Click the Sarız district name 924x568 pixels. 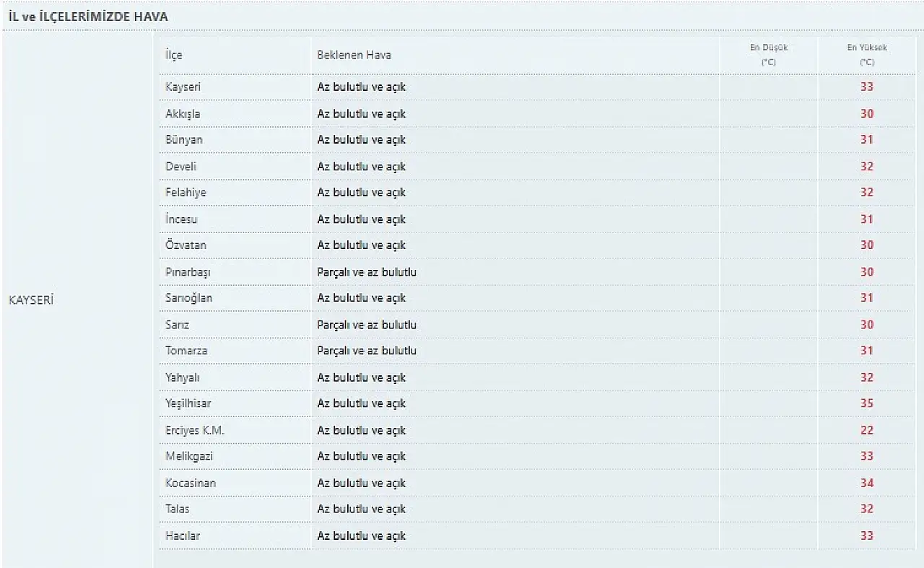coord(178,325)
